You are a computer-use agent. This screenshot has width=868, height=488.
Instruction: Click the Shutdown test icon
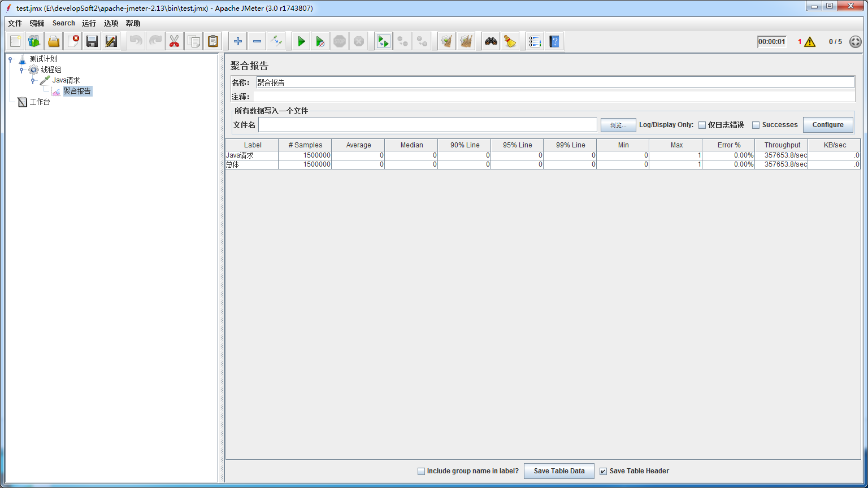359,41
